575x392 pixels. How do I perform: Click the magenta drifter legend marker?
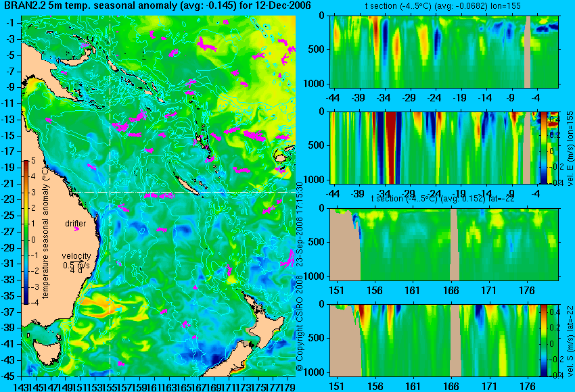click(x=76, y=229)
